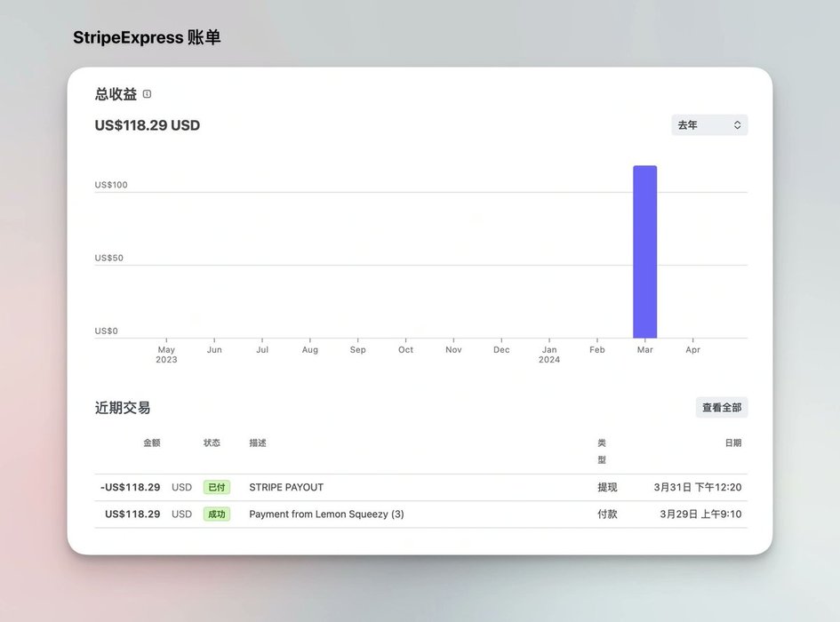Screen dimensions: 840x622
Task: Click the purple March revenue bar
Action: coord(644,251)
